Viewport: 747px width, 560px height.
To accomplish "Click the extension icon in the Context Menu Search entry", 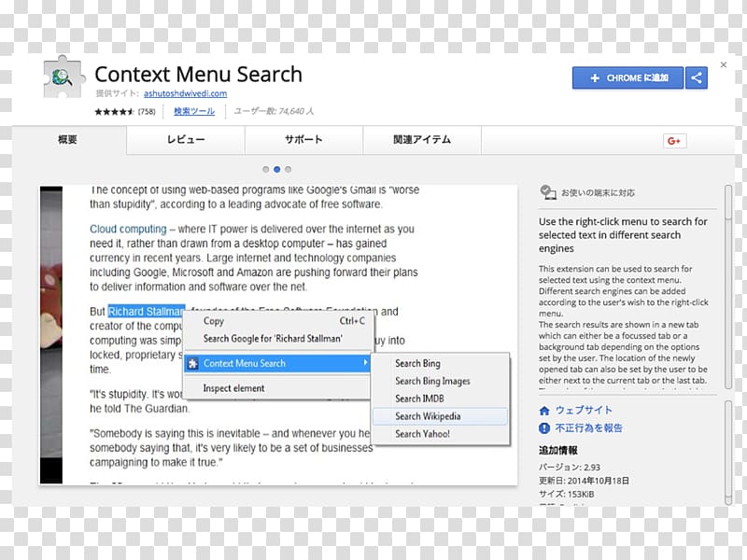I will tap(193, 364).
